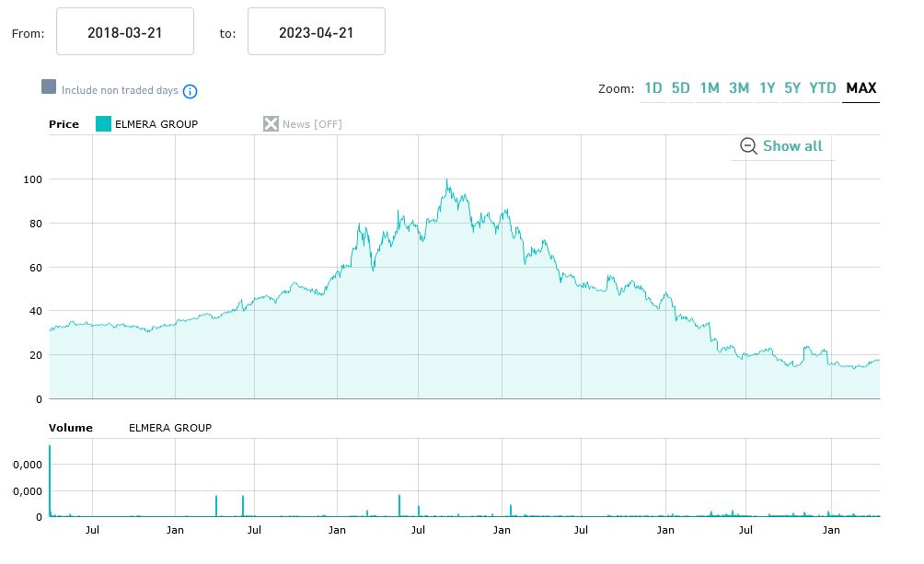Viewport: 924px width, 564px height.
Task: Click the info icon beside non traded days
Action: [x=190, y=91]
